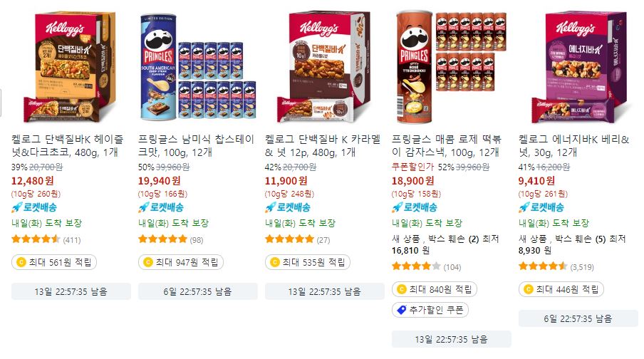Click the coin icon in 최대 947원 적립

pos(148,262)
